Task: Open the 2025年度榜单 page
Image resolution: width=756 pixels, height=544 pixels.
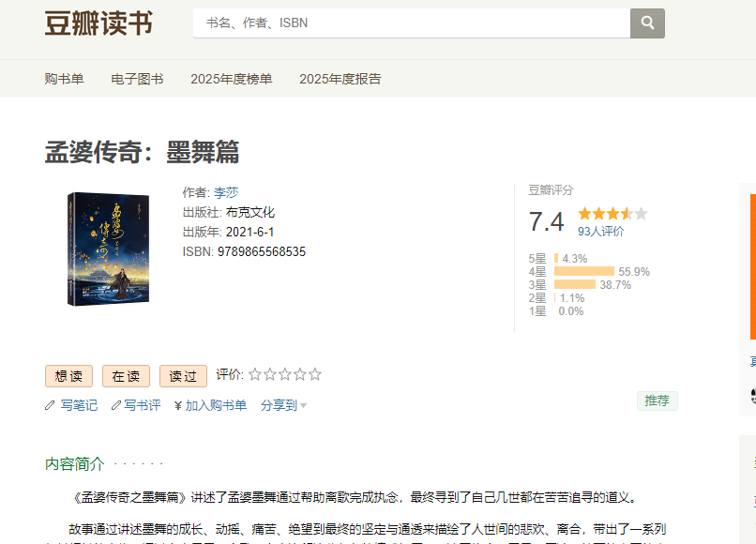Action: point(231,79)
